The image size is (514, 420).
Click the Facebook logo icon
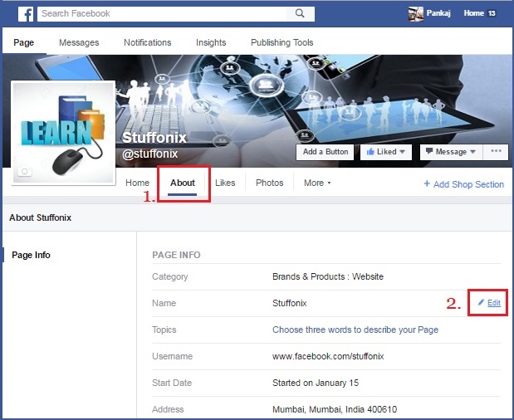pos(26,14)
